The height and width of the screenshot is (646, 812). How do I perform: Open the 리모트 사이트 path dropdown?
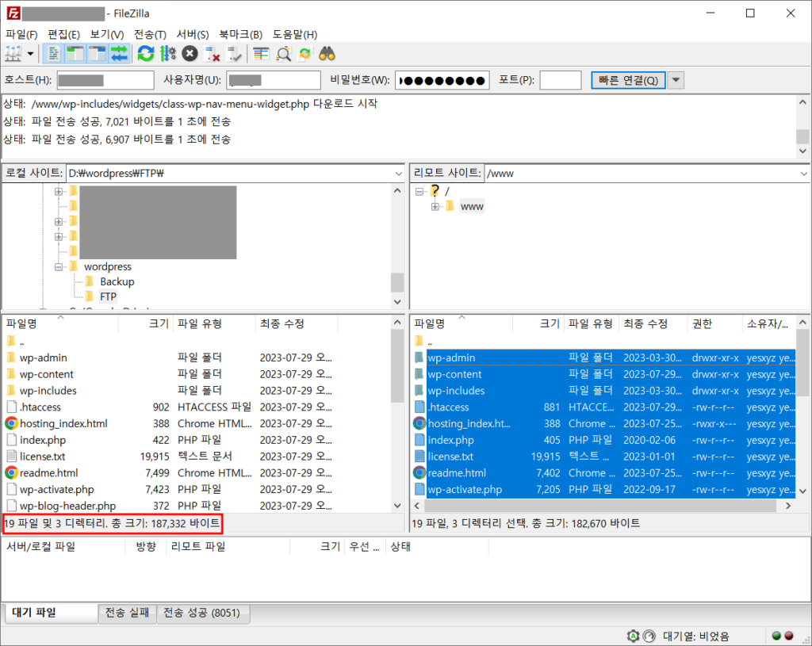[804, 174]
